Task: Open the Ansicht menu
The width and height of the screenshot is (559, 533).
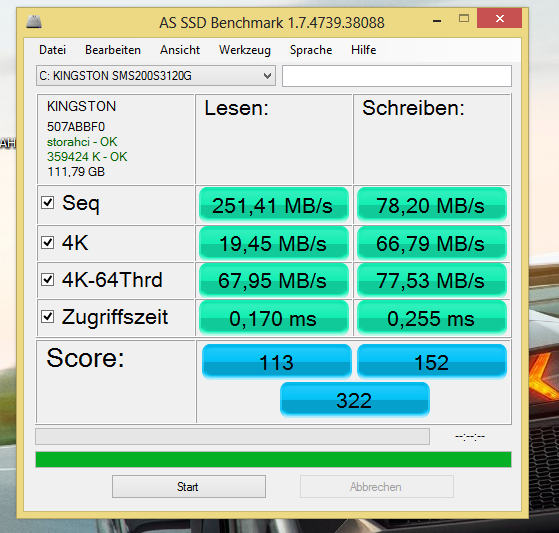Action: pyautogui.click(x=180, y=50)
